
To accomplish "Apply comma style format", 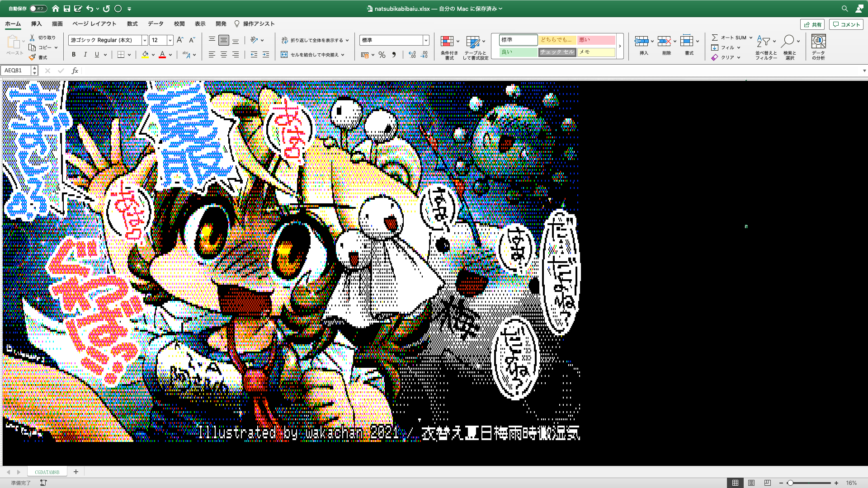I will (x=394, y=55).
